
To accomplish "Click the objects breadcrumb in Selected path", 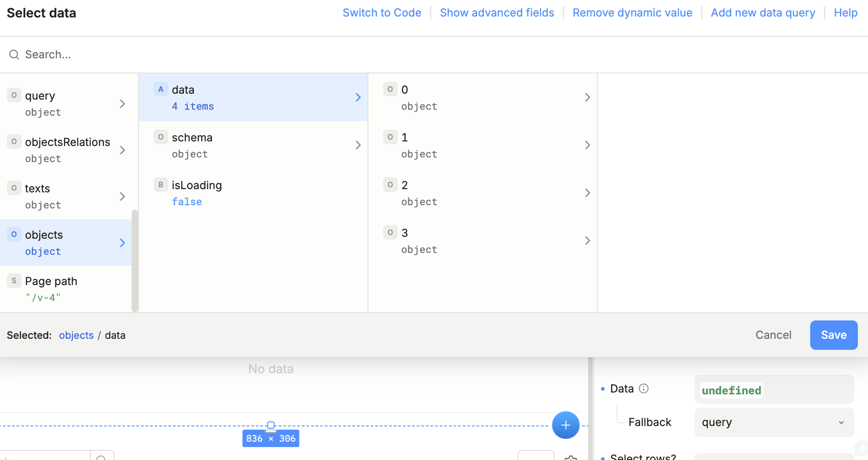I will point(76,336).
